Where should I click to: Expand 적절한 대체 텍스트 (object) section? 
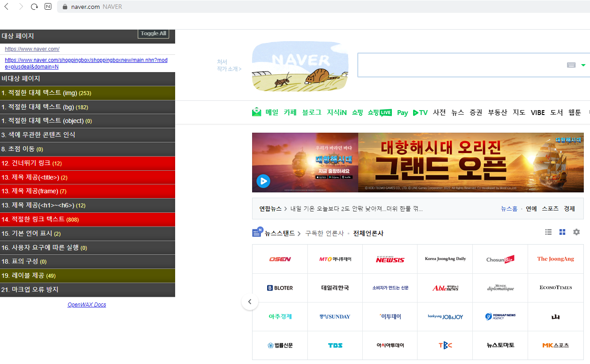tap(88, 121)
